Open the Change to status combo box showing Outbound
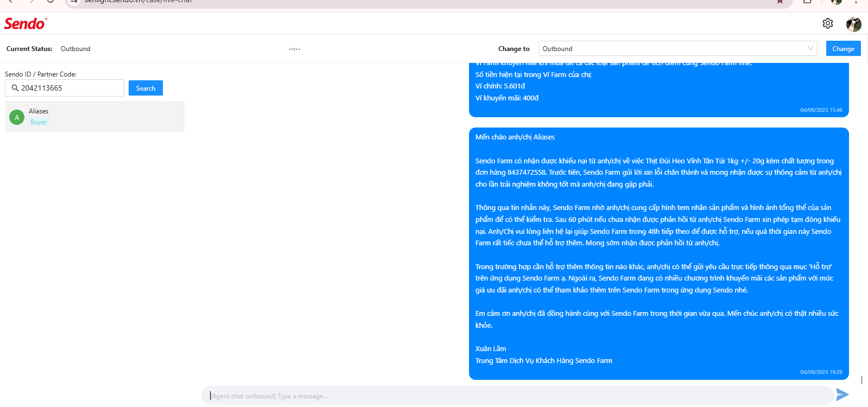This screenshot has width=868, height=407. [677, 48]
